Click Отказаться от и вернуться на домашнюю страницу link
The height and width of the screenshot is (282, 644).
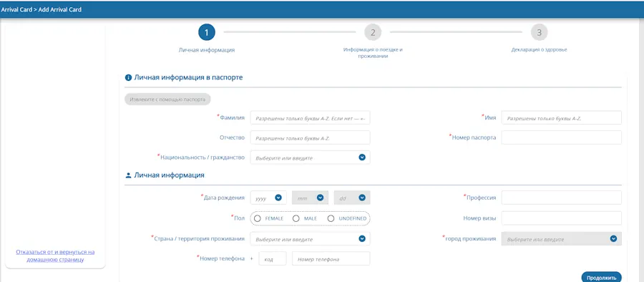click(x=55, y=256)
